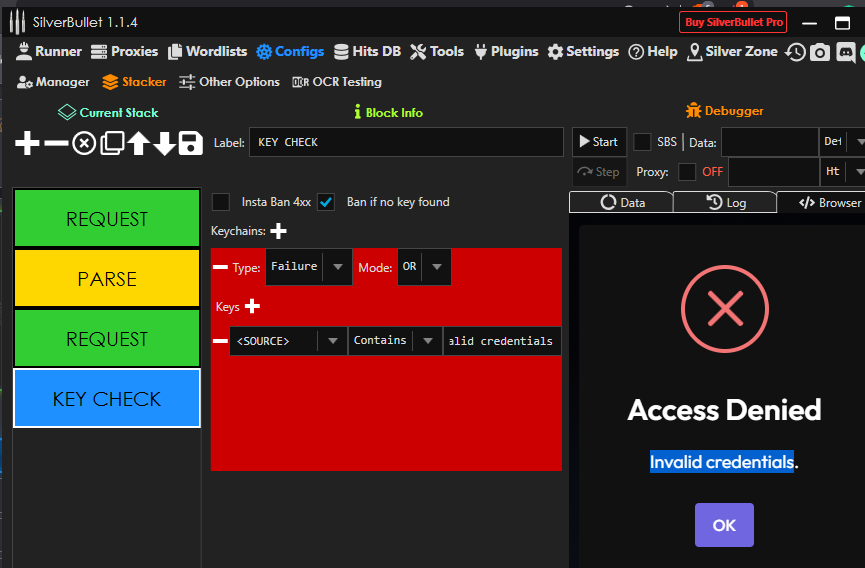Open the Runner section

(49, 51)
